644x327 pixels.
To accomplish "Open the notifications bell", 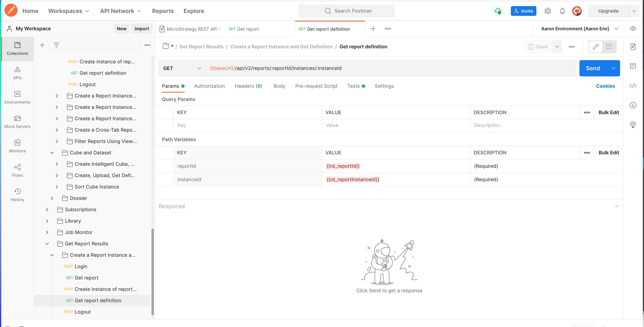I will tap(562, 11).
